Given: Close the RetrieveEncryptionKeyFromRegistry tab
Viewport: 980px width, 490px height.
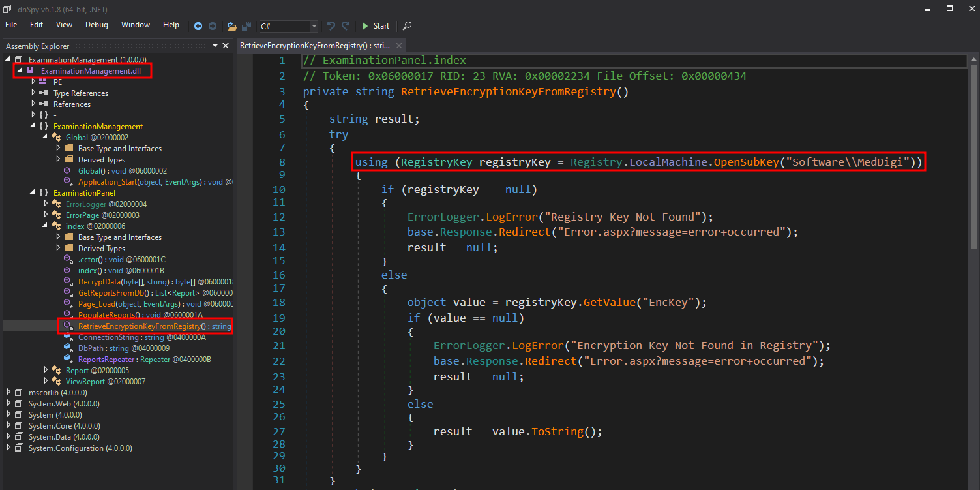Looking at the screenshot, I should click(x=398, y=46).
